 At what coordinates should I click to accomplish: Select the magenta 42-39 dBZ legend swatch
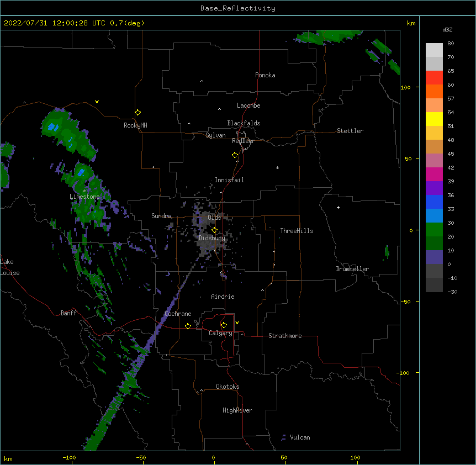coord(434,174)
